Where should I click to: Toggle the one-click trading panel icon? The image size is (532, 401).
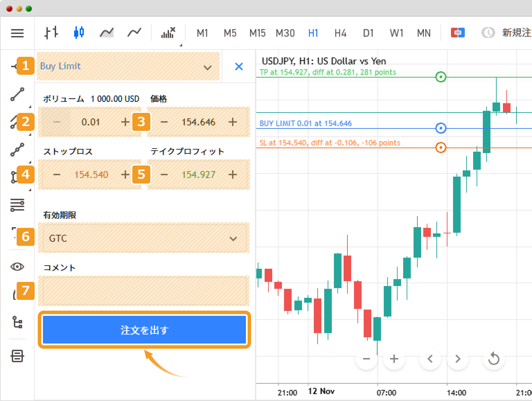pos(458,33)
